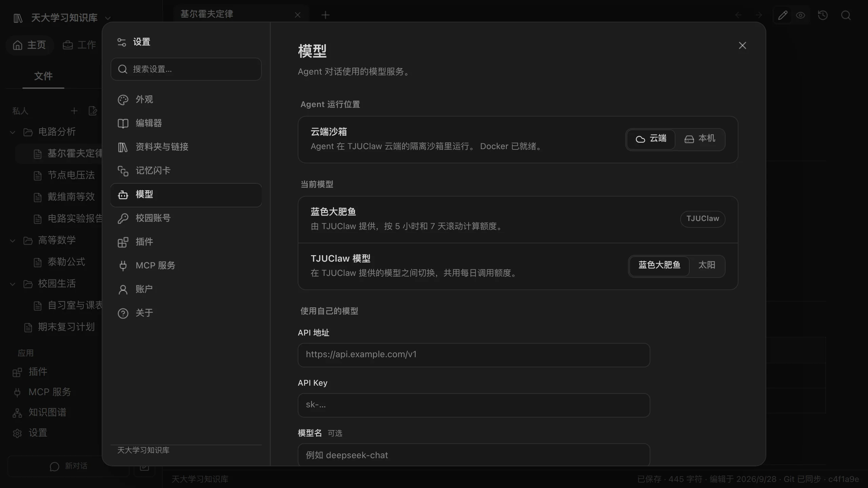Open the 期末复习计划 note
Viewport: 868px width, 488px height.
click(59, 327)
